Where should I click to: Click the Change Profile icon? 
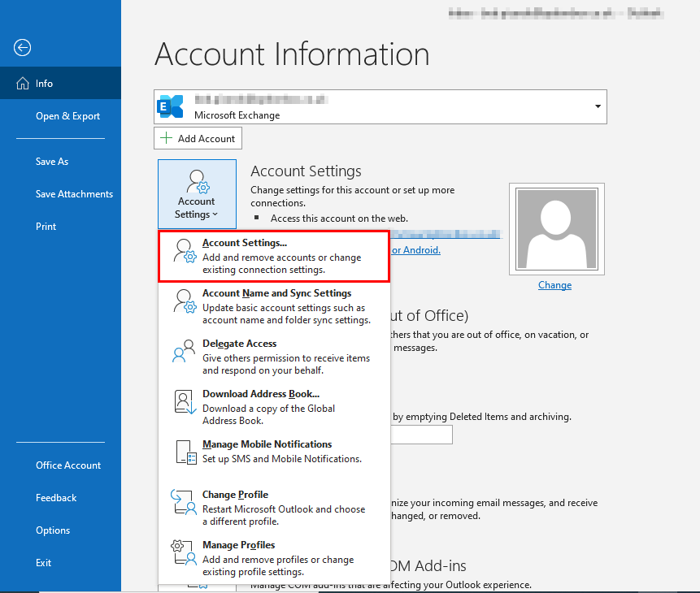click(184, 502)
